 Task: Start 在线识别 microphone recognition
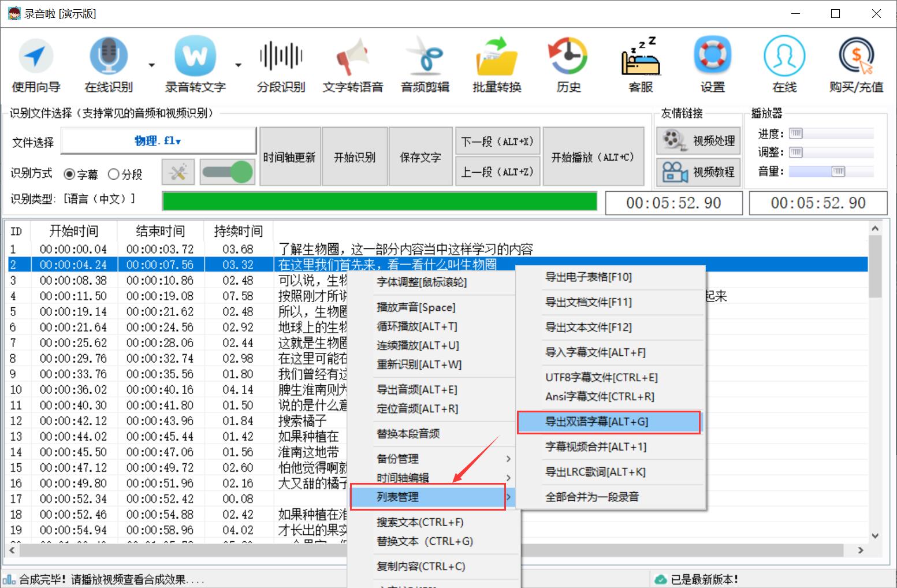point(109,65)
